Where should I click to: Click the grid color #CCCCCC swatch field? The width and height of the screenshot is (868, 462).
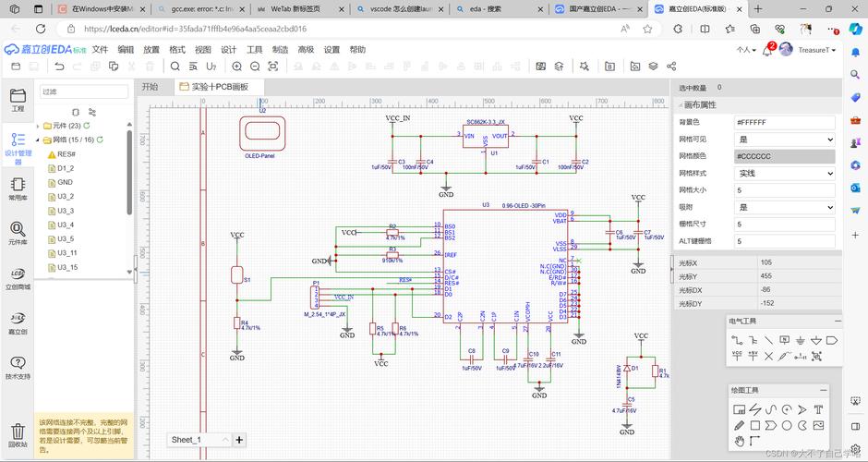(784, 156)
